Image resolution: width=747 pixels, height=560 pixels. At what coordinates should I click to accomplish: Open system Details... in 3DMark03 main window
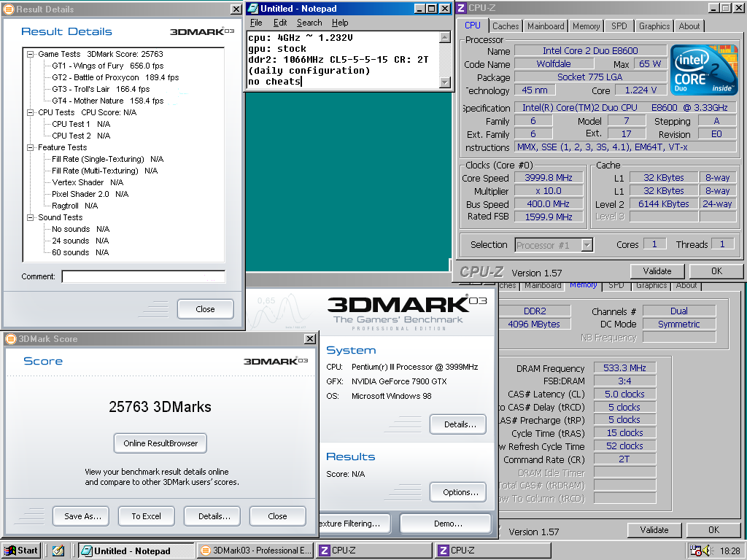(x=458, y=424)
